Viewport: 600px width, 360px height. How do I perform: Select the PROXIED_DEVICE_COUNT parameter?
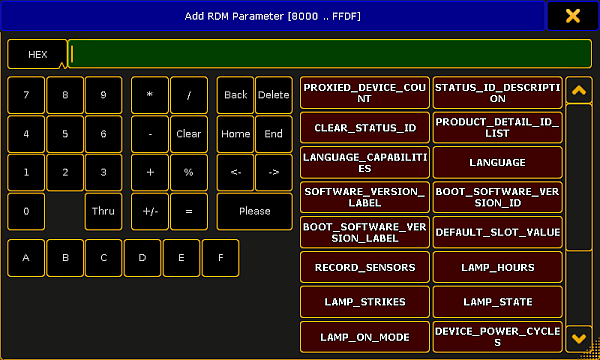(365, 93)
